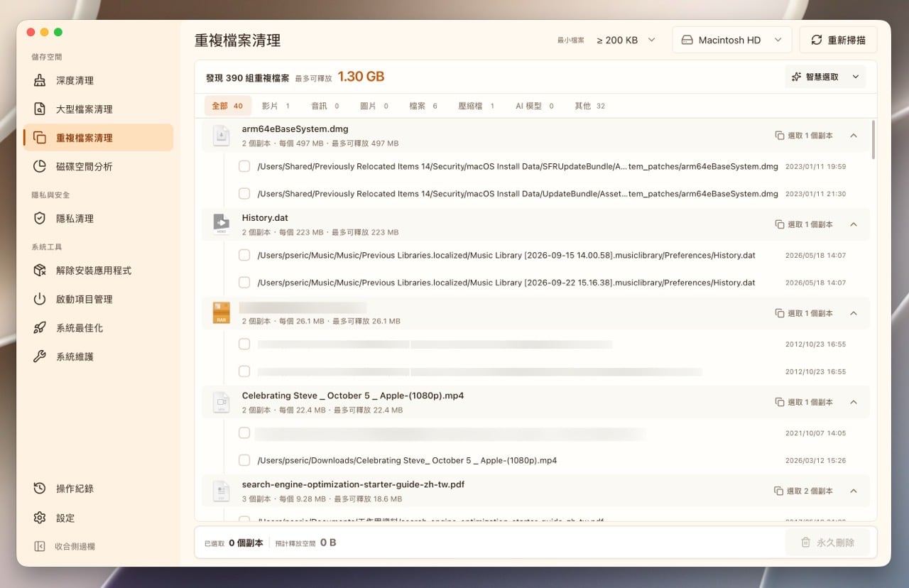Open 磁碟空間分析 pie chart icon
The height and width of the screenshot is (588, 909).
coord(40,166)
